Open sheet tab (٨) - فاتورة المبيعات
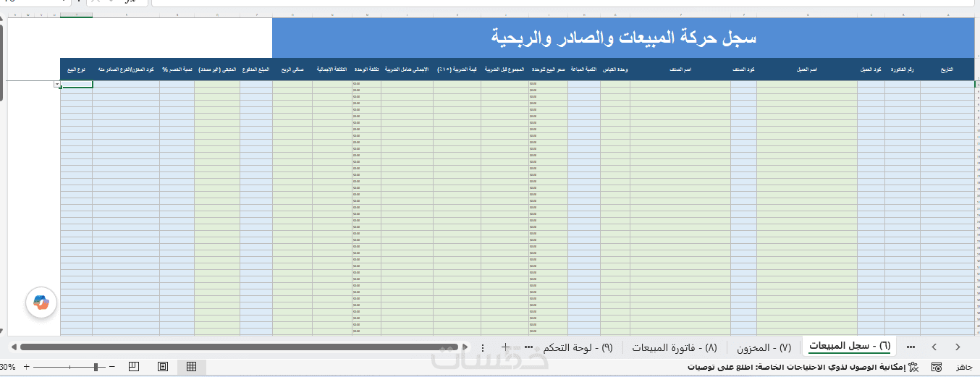Viewport: 980px width, 377px height. point(675,347)
